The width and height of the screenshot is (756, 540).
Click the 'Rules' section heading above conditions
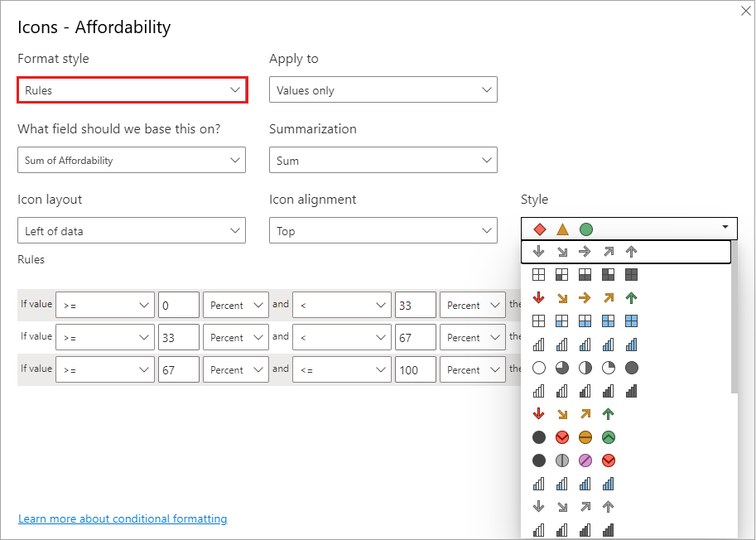31,259
